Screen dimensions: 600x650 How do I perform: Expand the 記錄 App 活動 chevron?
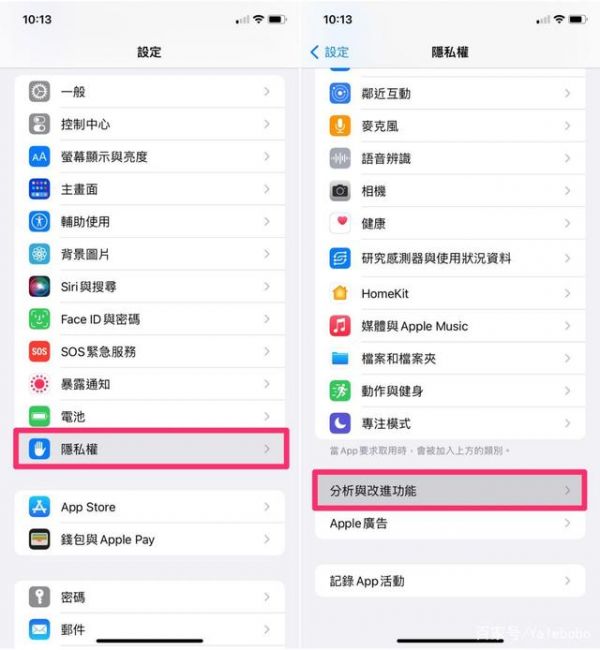(568, 581)
